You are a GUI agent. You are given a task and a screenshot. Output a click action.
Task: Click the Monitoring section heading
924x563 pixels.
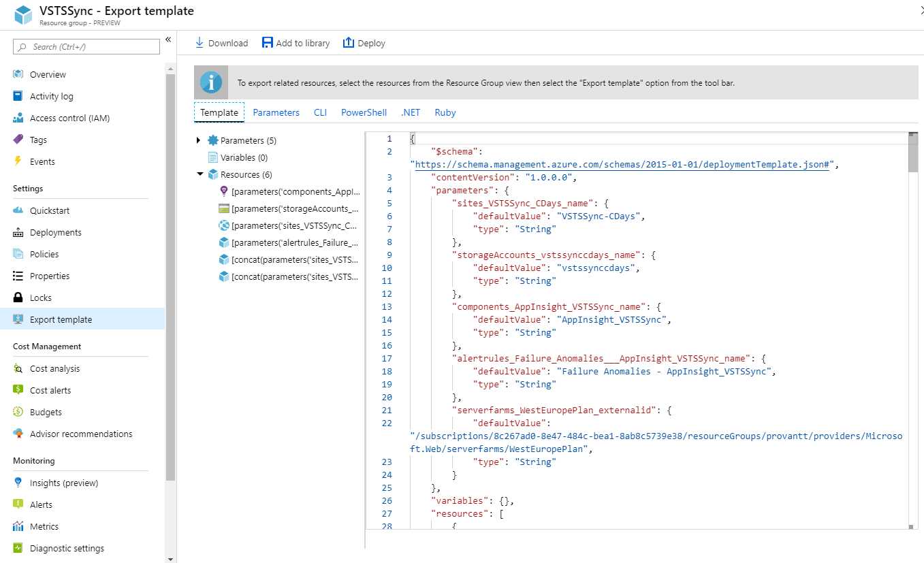(33, 461)
